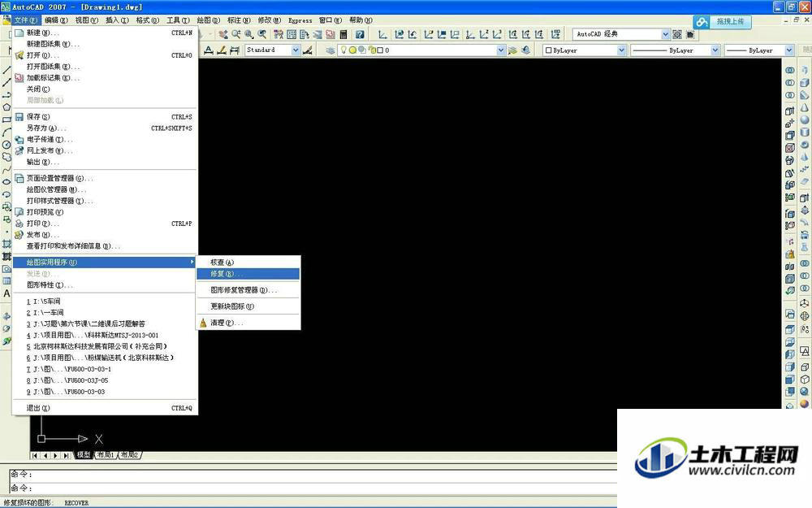Toggle layer 0 freeze sun icon
812x508 pixels.
click(x=352, y=50)
